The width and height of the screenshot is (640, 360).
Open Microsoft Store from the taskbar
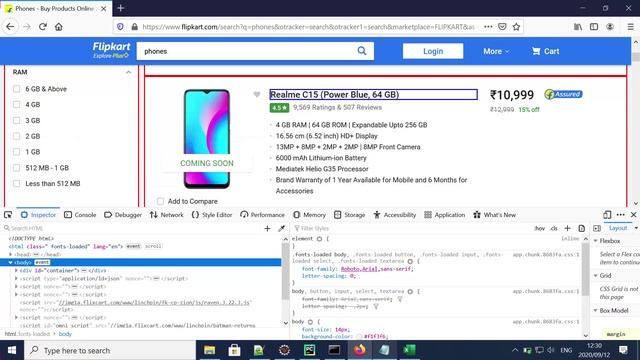(x=234, y=350)
